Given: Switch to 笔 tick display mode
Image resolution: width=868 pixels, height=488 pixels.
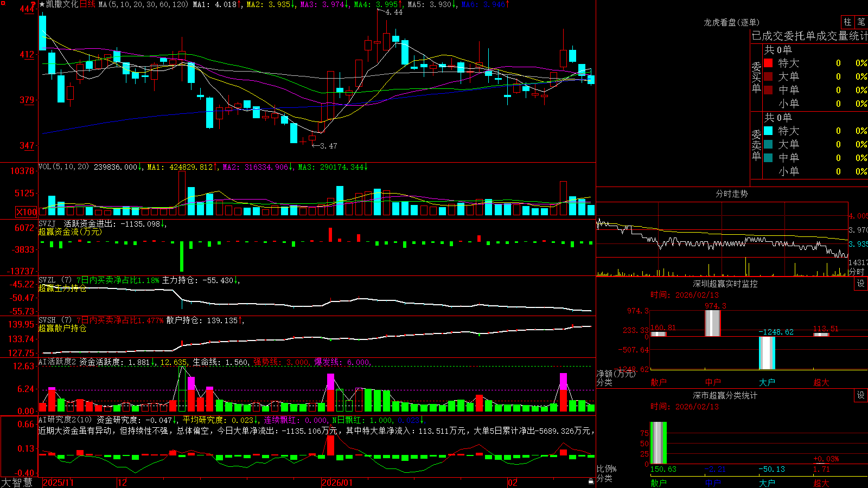Looking at the screenshot, I should pos(861,22).
